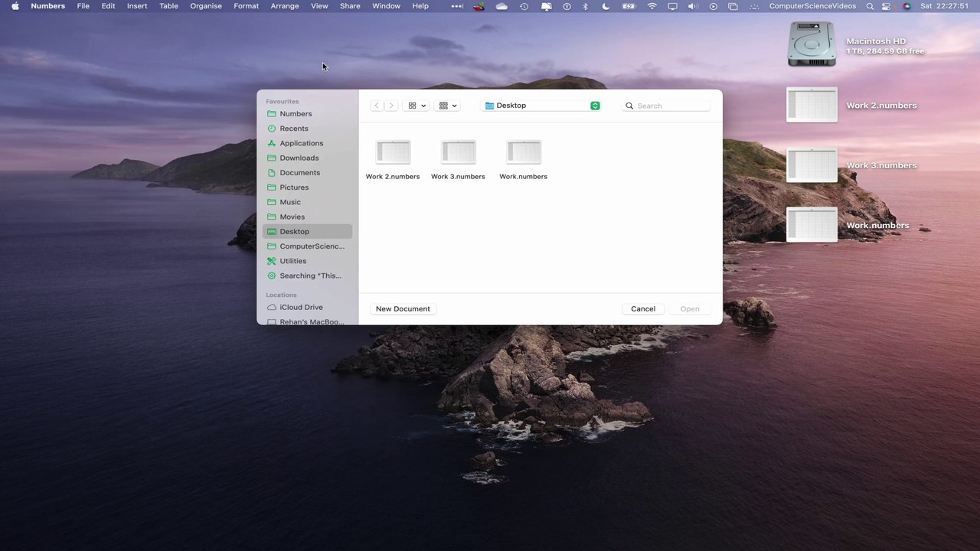Open the Apple menu

pos(15,6)
